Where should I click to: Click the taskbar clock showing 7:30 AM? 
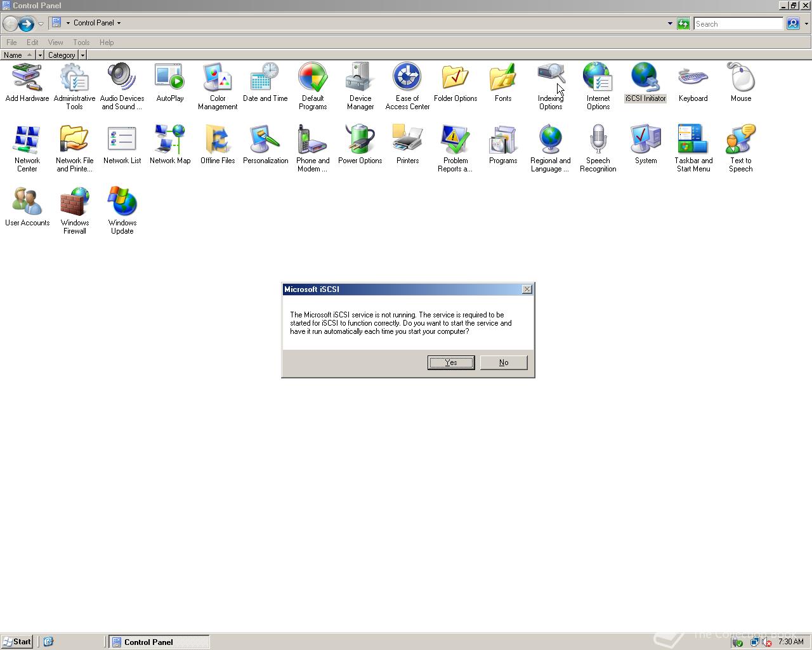point(791,642)
